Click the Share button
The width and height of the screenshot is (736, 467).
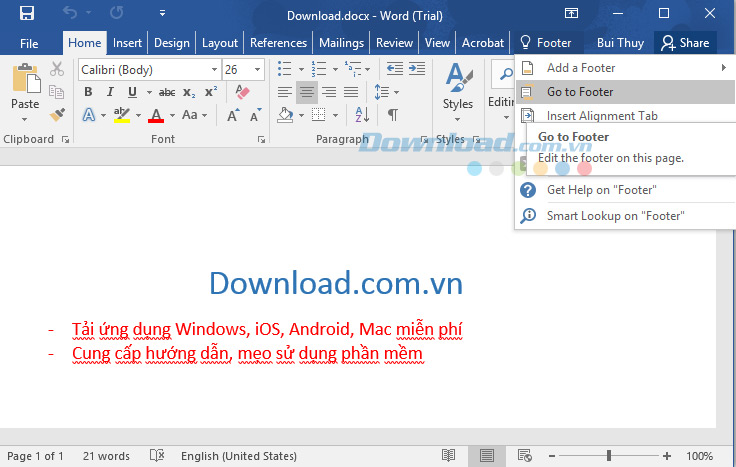click(x=685, y=43)
